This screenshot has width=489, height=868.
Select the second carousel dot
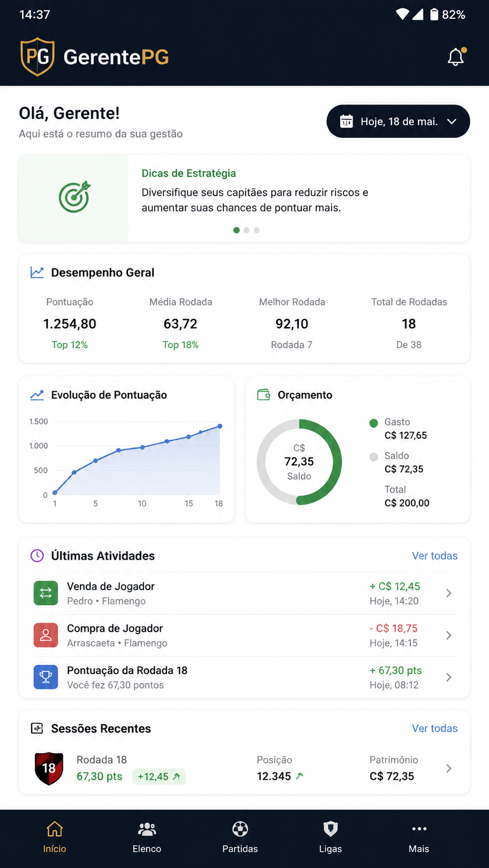point(247,230)
